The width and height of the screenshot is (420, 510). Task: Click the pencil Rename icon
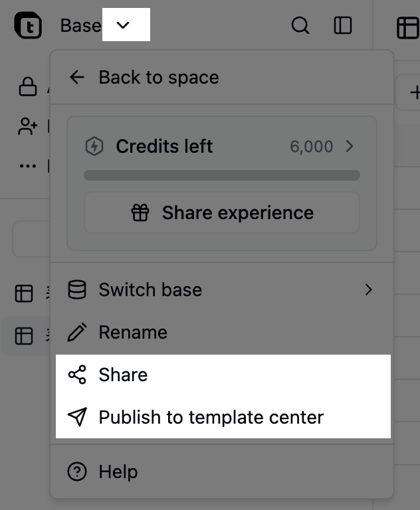coord(77,332)
